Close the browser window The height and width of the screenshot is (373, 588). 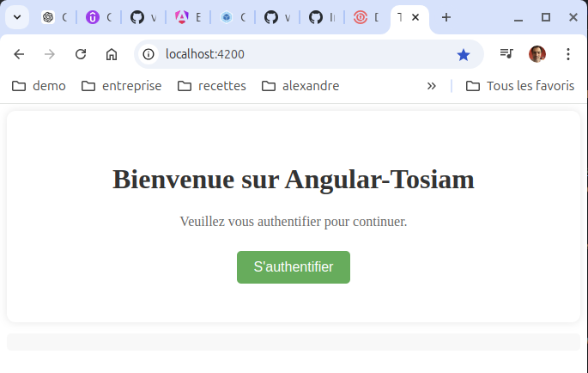pos(573,17)
